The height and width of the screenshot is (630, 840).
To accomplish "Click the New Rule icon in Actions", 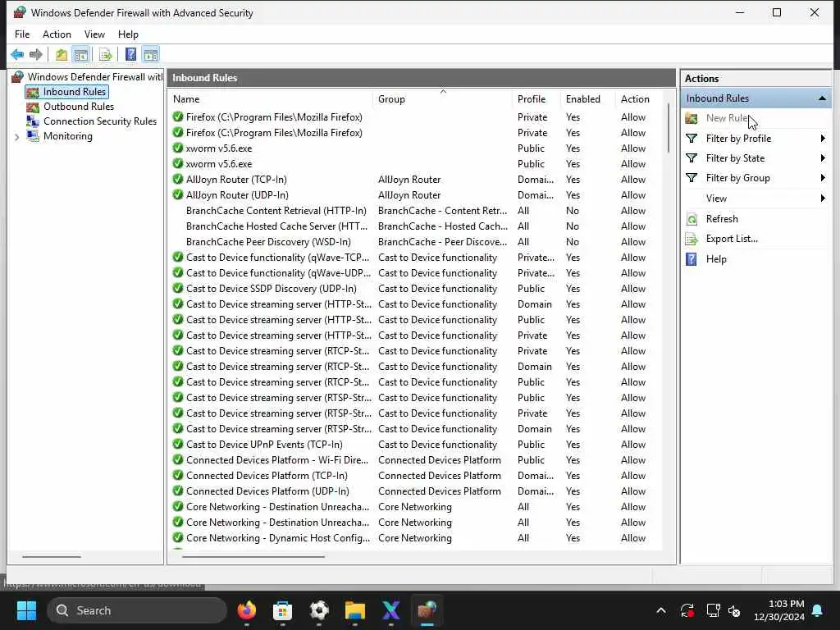I will click(692, 118).
